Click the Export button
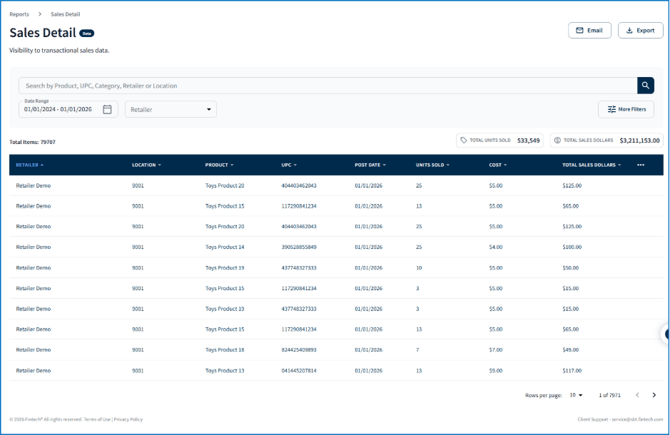The image size is (670, 435). 640,30
